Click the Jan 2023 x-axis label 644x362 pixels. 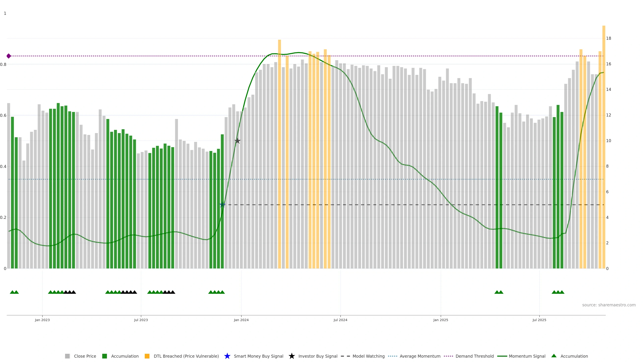42,320
